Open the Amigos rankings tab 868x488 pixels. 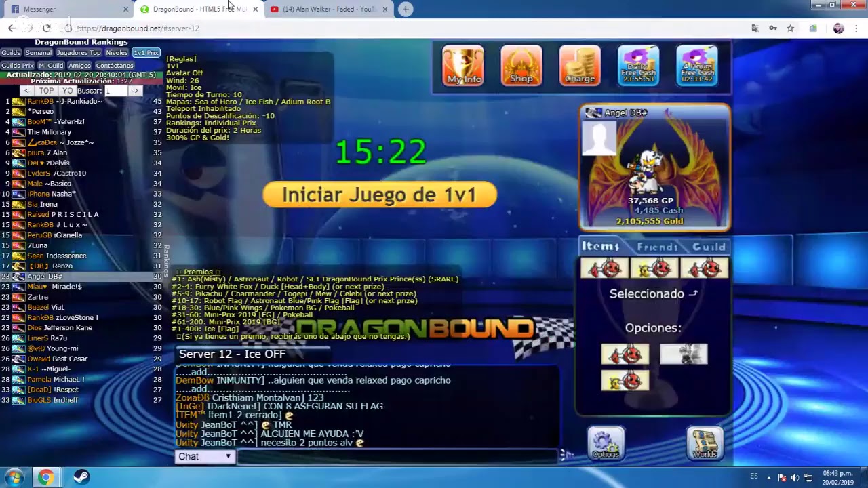79,66
